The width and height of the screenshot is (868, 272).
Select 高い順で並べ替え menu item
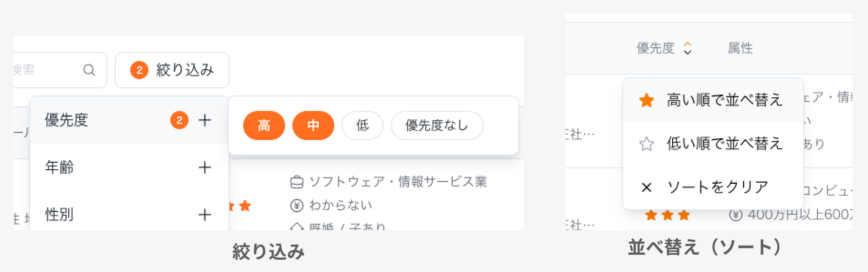724,100
